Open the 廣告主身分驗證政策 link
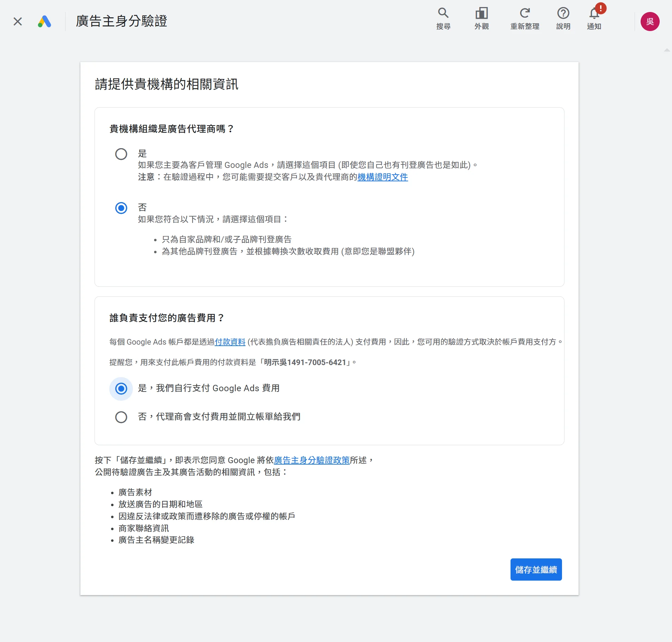 (312, 460)
